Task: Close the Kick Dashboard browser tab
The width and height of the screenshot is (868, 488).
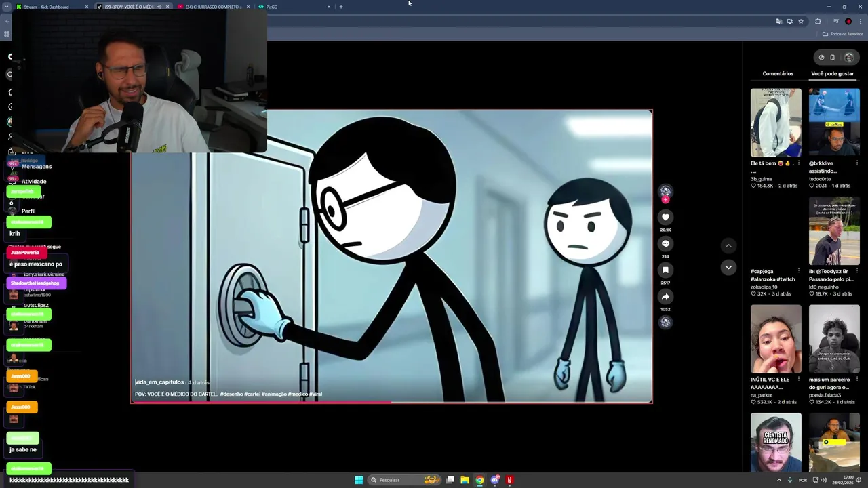Action: pyautogui.click(x=87, y=7)
